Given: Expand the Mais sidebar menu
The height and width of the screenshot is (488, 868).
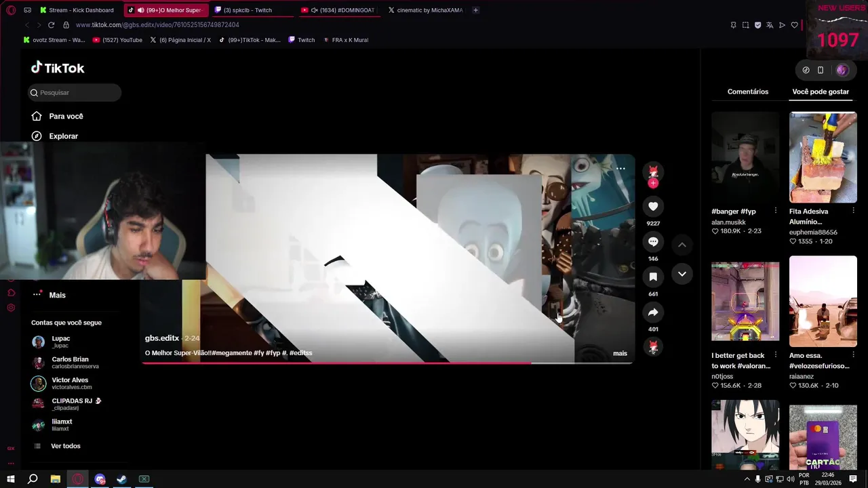Looking at the screenshot, I should [49, 295].
